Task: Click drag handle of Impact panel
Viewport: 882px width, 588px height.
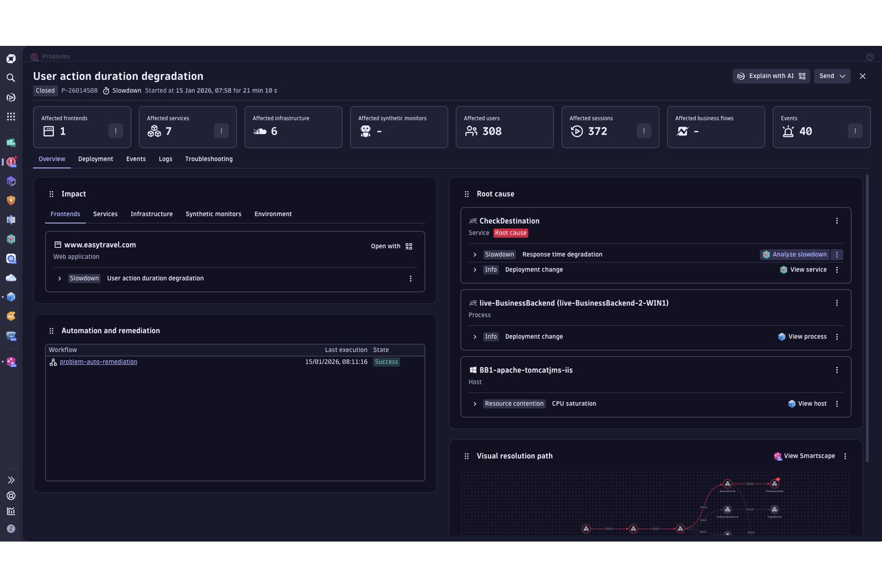Action: tap(51, 194)
